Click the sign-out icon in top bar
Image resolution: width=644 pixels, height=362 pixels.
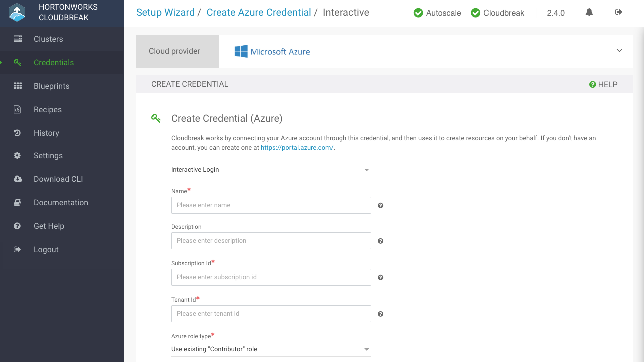click(x=619, y=12)
